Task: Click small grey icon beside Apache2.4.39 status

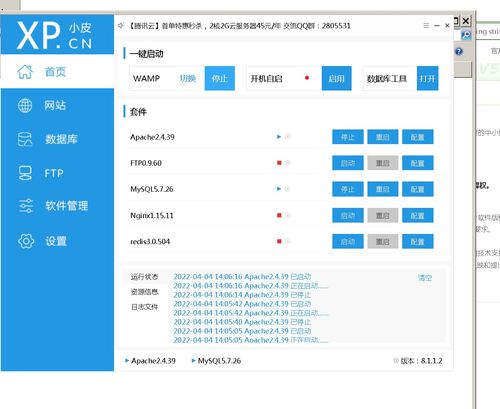Action: point(288,137)
